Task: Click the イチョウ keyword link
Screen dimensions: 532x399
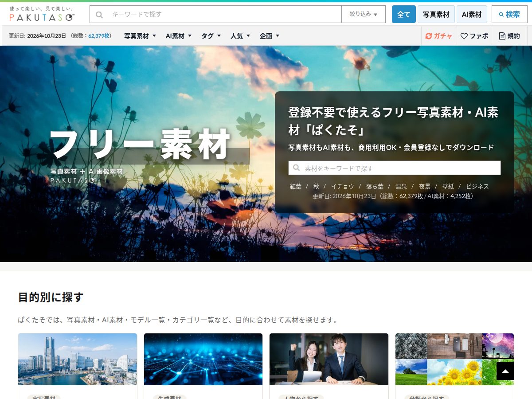Action: tap(343, 186)
